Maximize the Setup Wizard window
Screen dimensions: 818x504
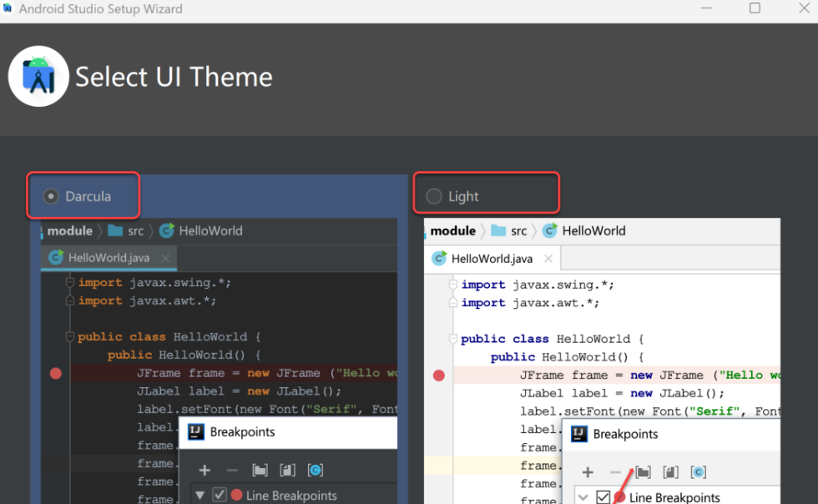click(x=755, y=8)
